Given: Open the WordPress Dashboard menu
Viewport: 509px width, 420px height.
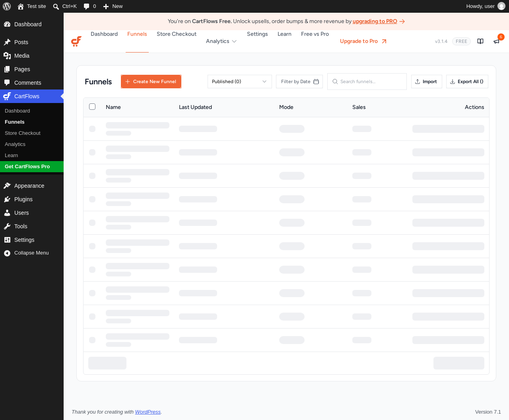Looking at the screenshot, I should point(32,24).
